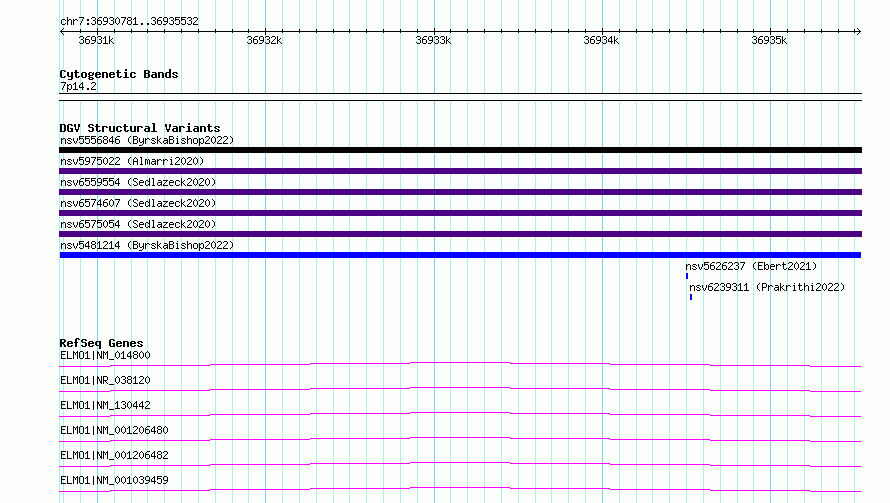Select the ELMO1|NM_014800 transcript label
Screen dimensions: 890x503
[x=105, y=355]
